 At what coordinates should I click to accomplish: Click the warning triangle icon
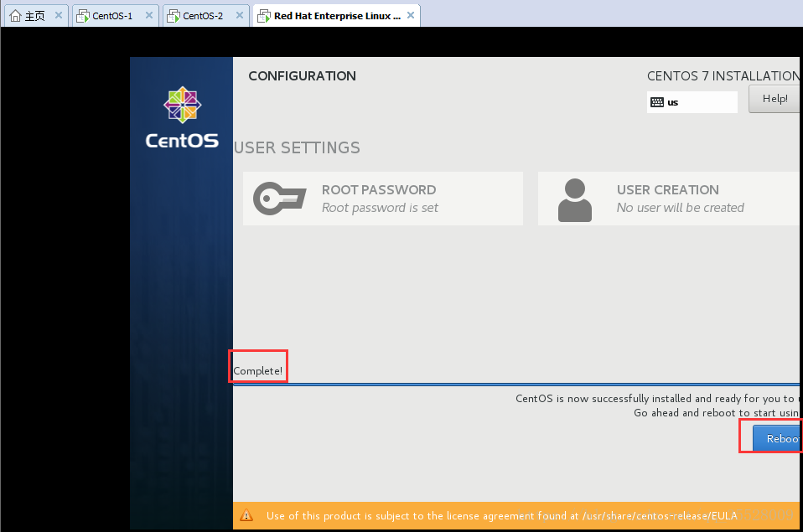point(246,515)
